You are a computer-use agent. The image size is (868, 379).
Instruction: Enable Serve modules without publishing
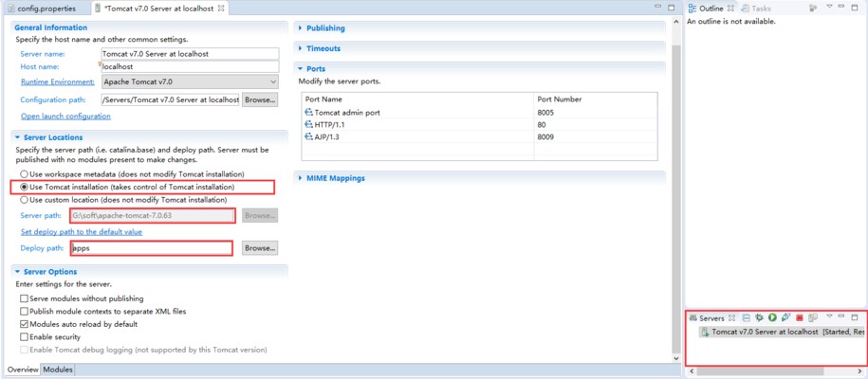pos(24,298)
